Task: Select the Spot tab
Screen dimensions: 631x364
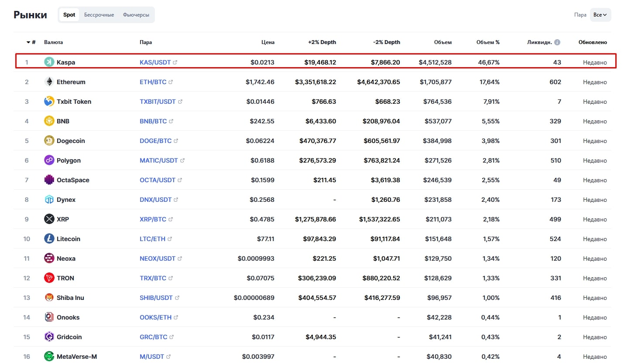Action: pos(69,15)
